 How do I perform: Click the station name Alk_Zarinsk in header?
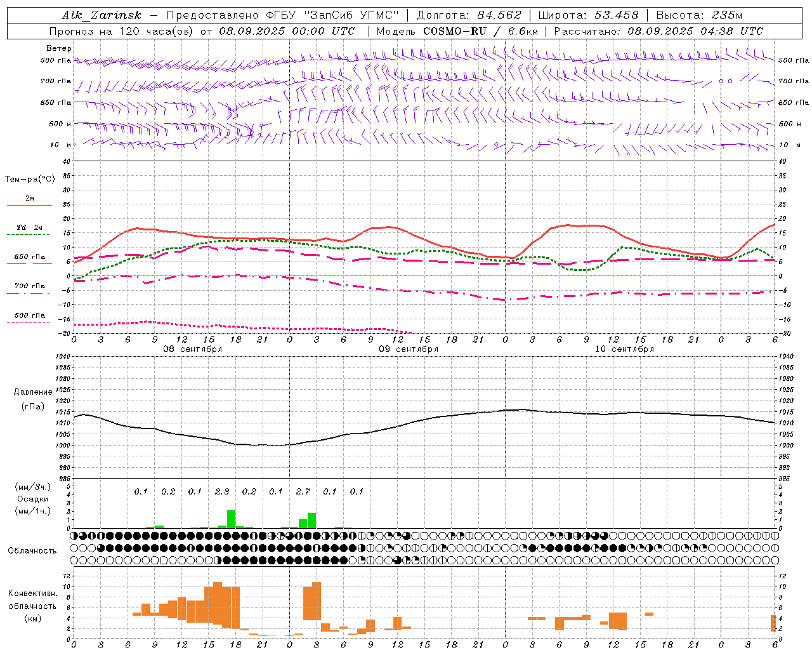(101, 15)
